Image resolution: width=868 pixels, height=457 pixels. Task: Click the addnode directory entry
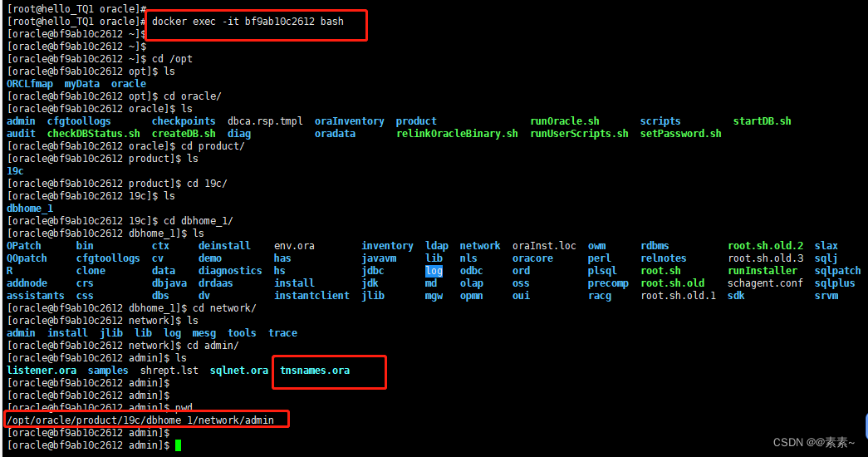pyautogui.click(x=27, y=283)
